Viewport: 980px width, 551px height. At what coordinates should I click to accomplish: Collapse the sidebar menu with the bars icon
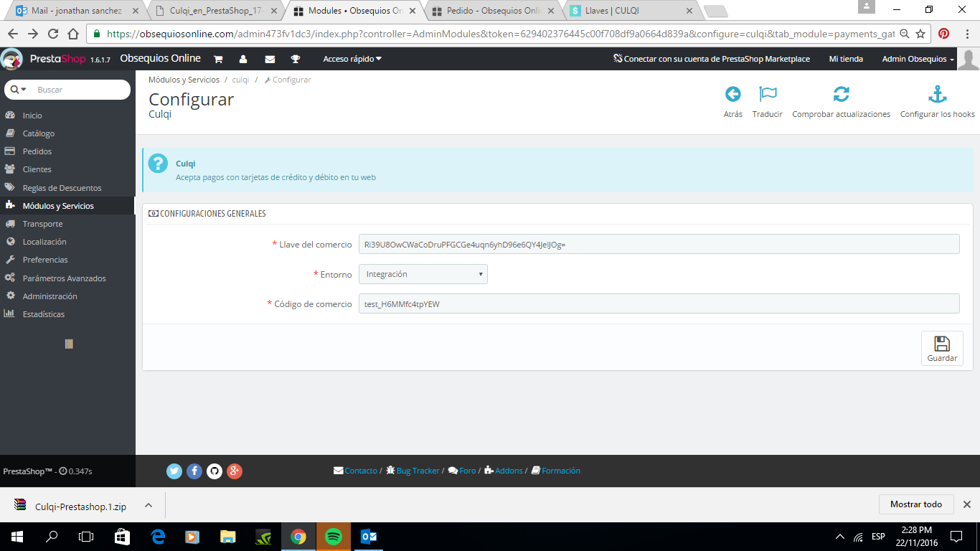tap(69, 344)
